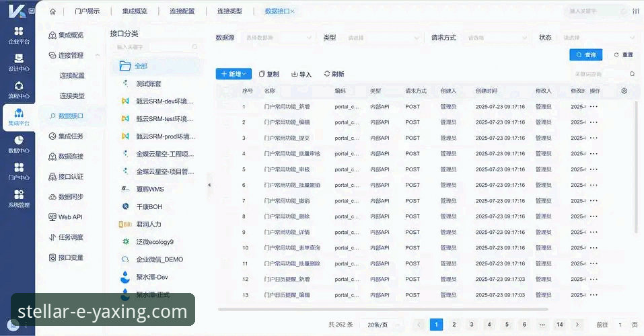The image size is (644, 336).
Task: Open 数据同步 in side menu
Action: [x=66, y=197]
